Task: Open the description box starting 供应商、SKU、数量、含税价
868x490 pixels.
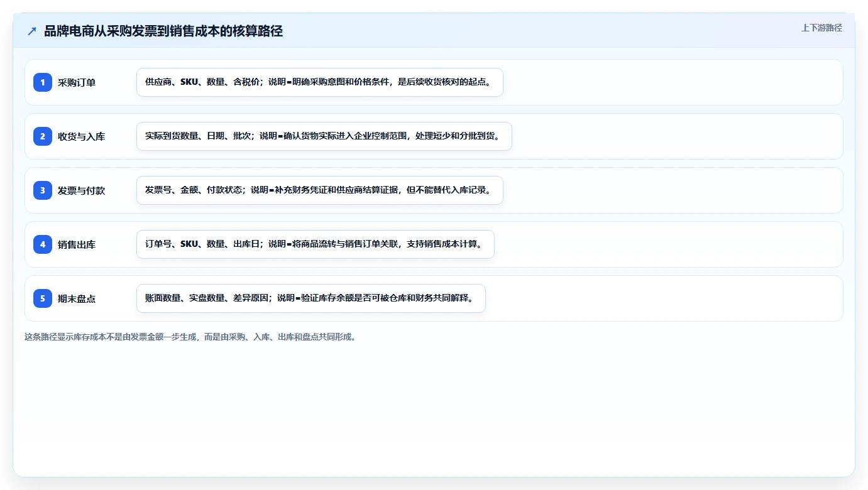Action: pos(320,82)
